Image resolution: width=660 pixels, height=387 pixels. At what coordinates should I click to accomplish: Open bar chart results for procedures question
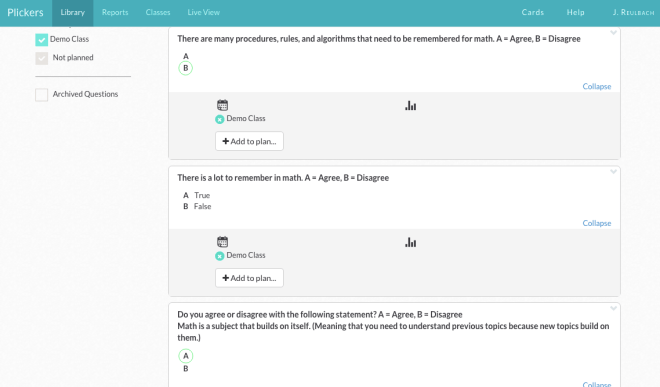coord(410,106)
